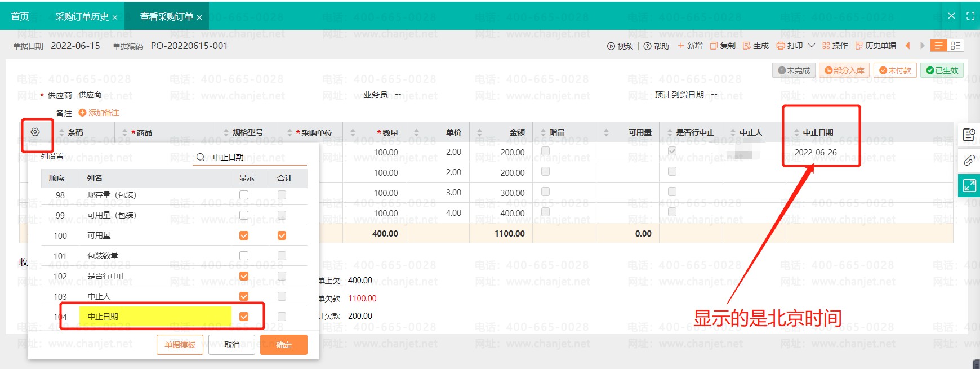Click the 视频 video play icon
The height and width of the screenshot is (369, 980).
[x=611, y=46]
